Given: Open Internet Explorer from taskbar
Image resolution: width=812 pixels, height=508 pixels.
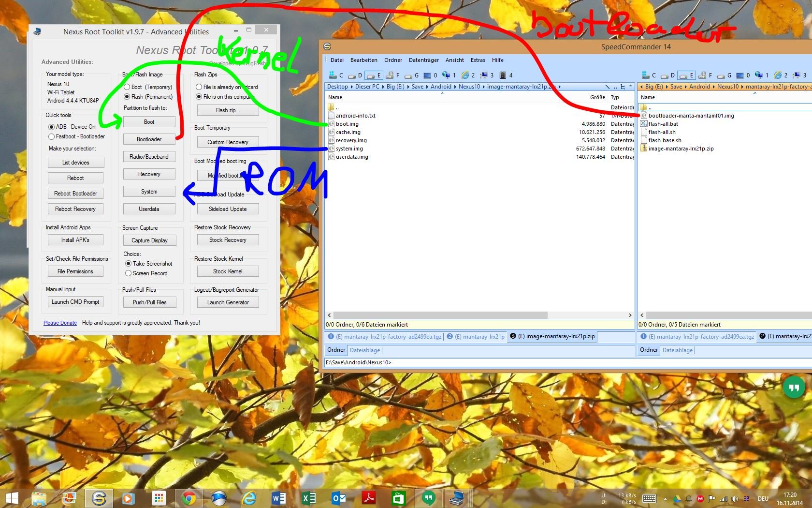Looking at the screenshot, I should coord(249,498).
